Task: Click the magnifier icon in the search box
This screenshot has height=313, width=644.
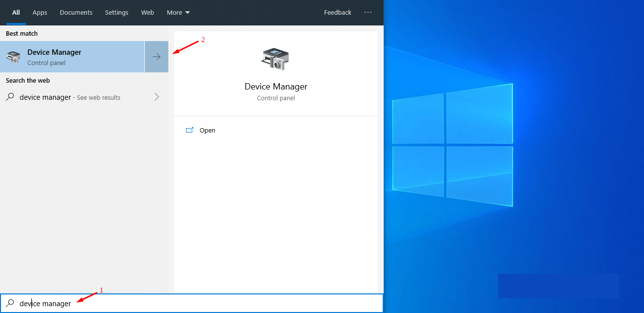Action: [x=10, y=303]
